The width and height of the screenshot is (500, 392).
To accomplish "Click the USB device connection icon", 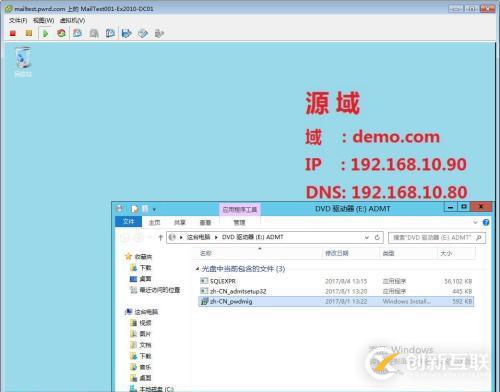I will tap(159, 33).
